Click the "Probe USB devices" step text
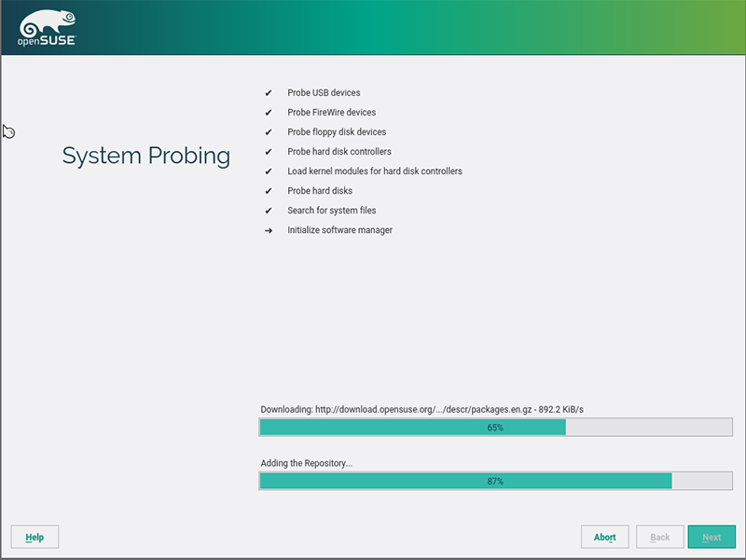This screenshot has height=560, width=746. (324, 93)
